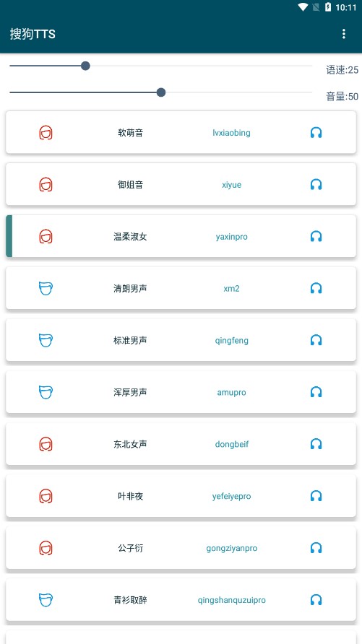Play sample for 御姐音 voice
362x644 pixels.
click(316, 184)
